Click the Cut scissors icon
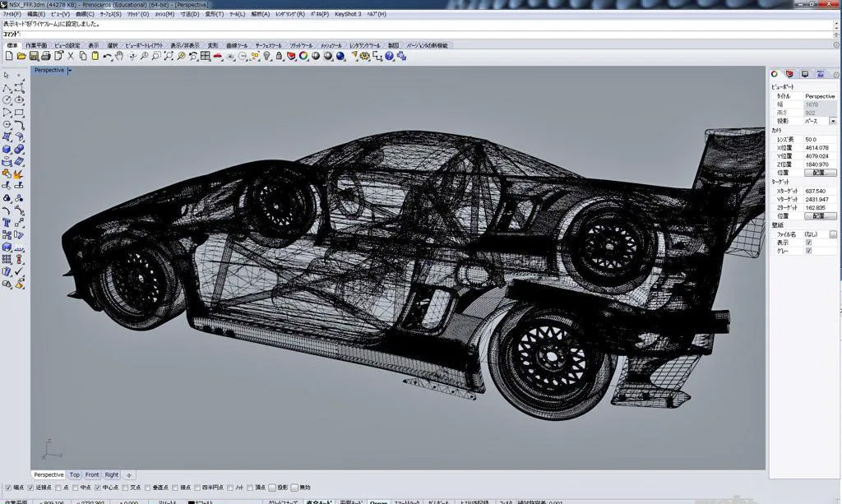 71,56
